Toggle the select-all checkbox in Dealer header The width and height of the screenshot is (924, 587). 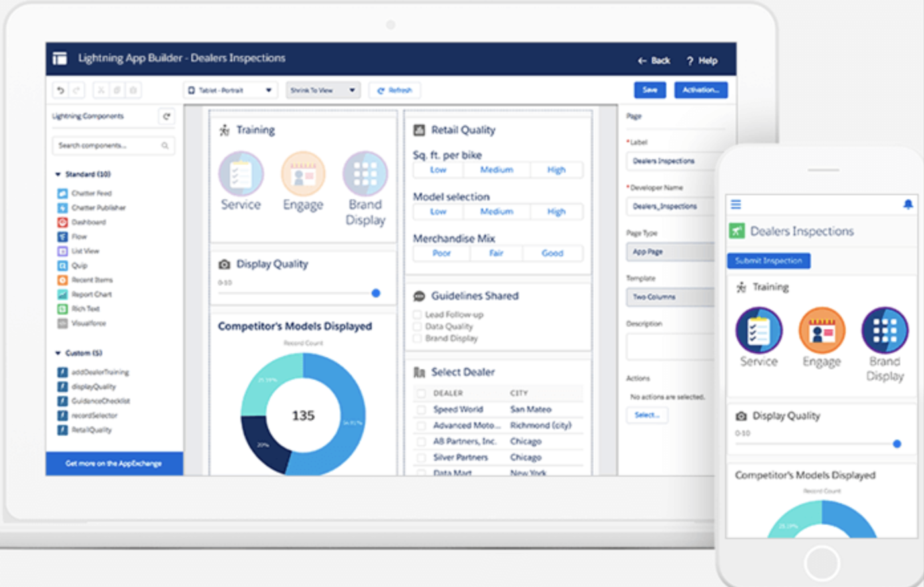coord(421,393)
